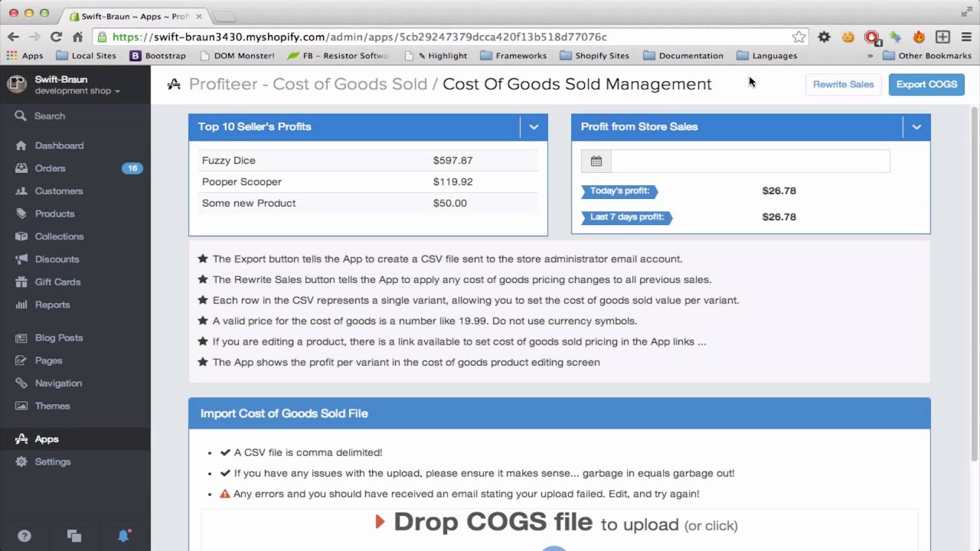Screen dimensions: 980x551
Task: Click Last 7 days profit label
Action: tap(627, 217)
